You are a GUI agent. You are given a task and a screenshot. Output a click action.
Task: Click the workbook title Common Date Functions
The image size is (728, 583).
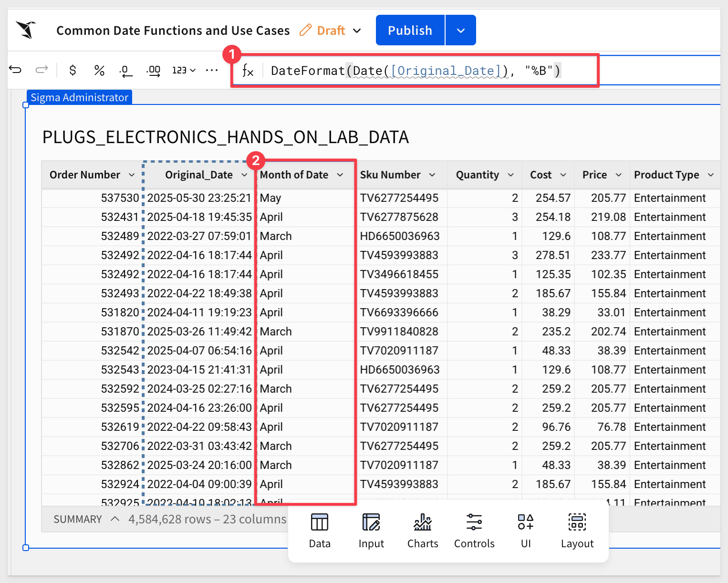[x=173, y=31]
